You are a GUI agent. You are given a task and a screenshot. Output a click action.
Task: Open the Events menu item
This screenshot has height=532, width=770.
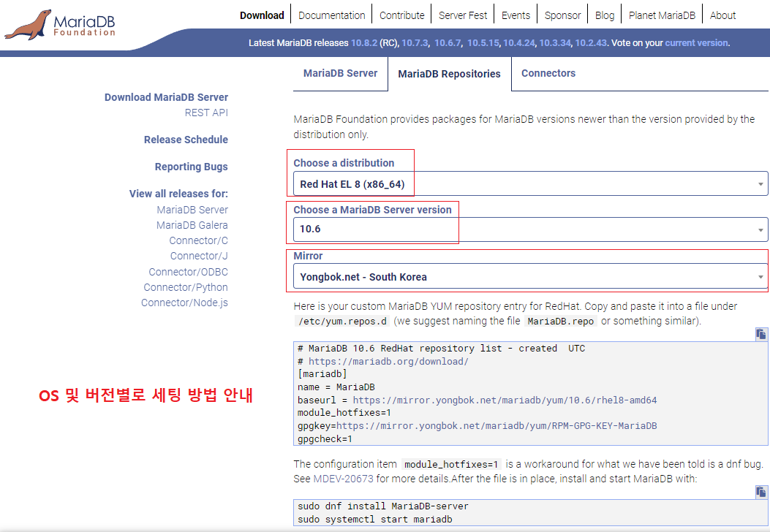(x=516, y=15)
